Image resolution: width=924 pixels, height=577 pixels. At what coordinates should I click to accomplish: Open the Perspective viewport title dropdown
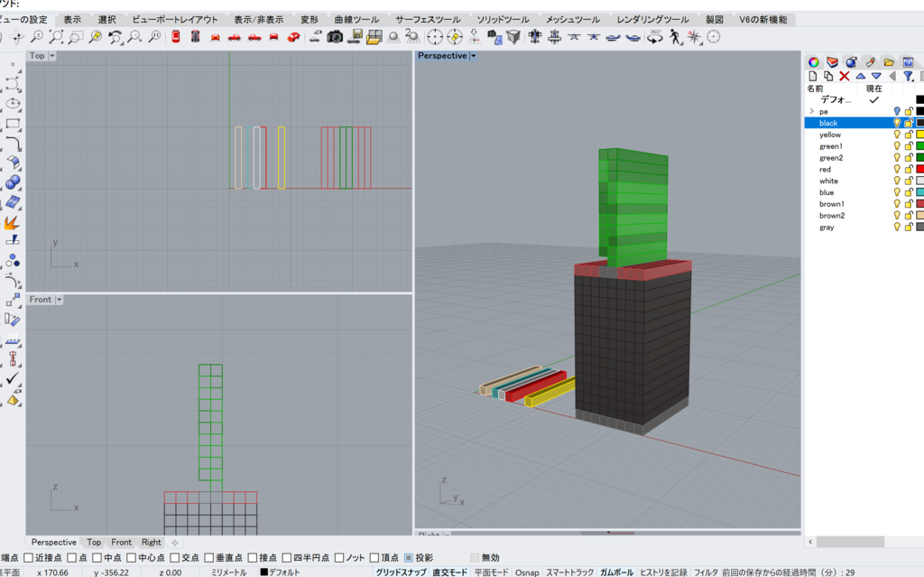tap(473, 55)
